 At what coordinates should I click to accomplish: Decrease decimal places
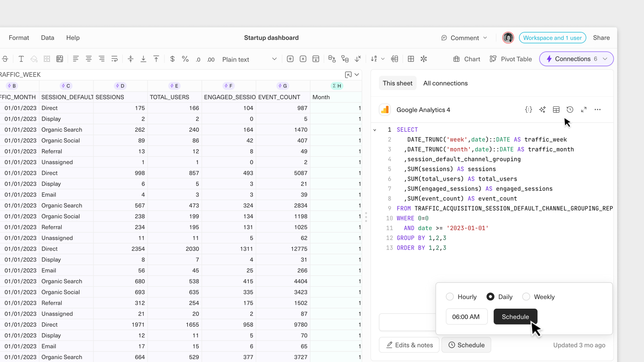(x=198, y=60)
